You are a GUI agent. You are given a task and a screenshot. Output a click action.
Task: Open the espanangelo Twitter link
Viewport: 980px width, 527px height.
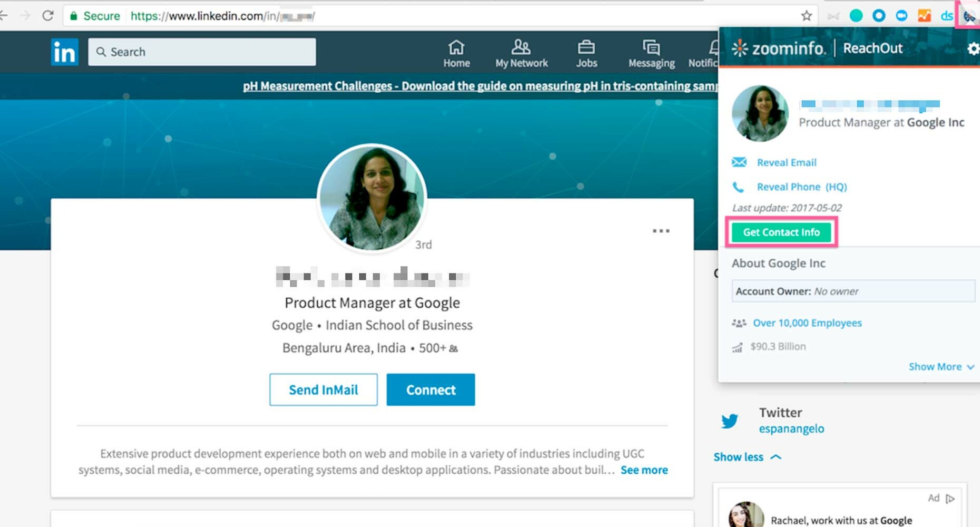[x=791, y=428]
